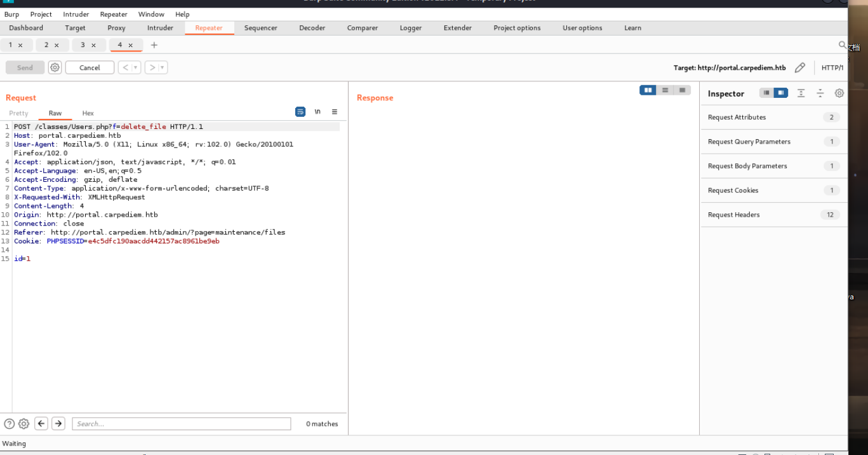Close Repeater tab 1
This screenshot has height=455, width=868.
[20, 45]
